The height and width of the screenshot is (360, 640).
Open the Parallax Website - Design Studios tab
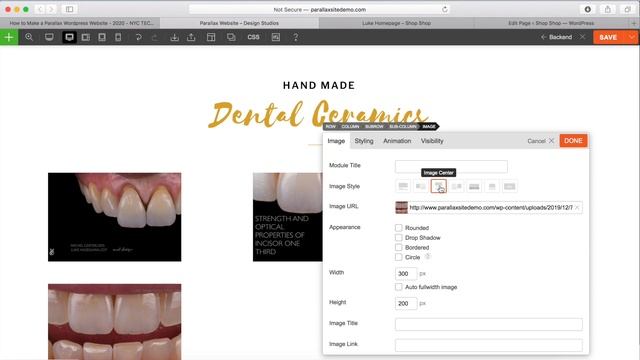click(239, 23)
